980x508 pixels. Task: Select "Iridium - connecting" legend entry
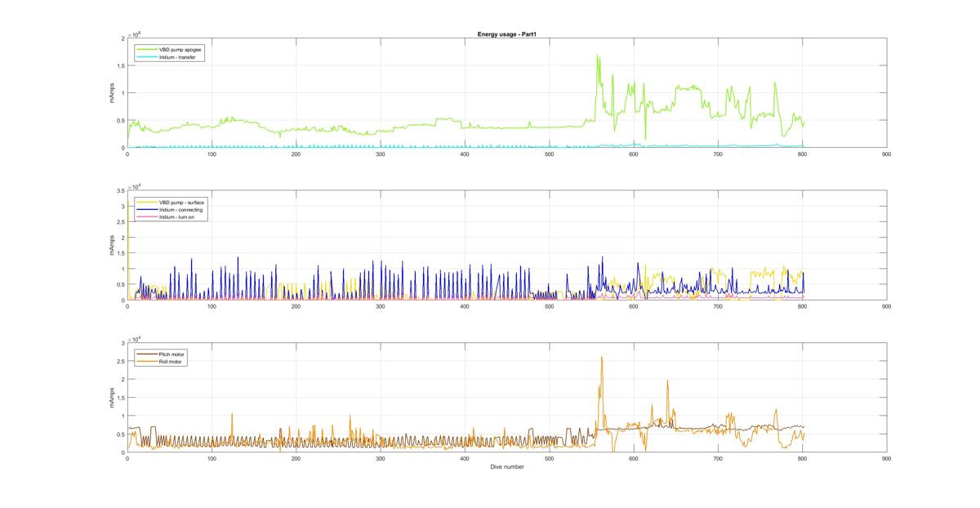click(180, 209)
